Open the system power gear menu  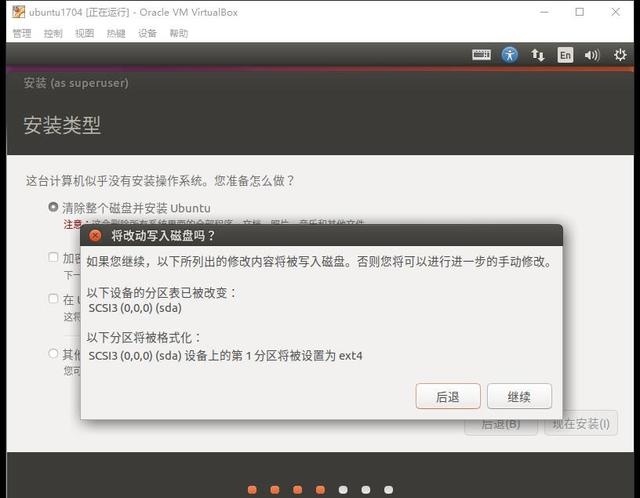(619, 55)
